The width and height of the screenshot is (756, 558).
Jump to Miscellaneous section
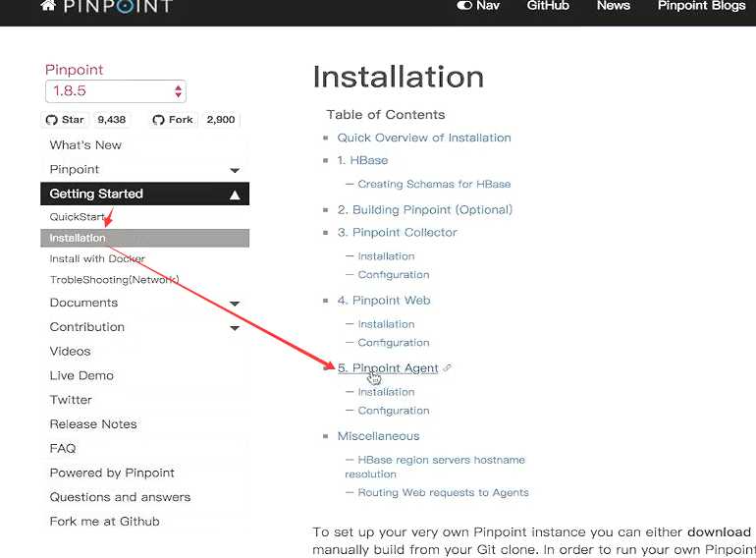coord(378,436)
